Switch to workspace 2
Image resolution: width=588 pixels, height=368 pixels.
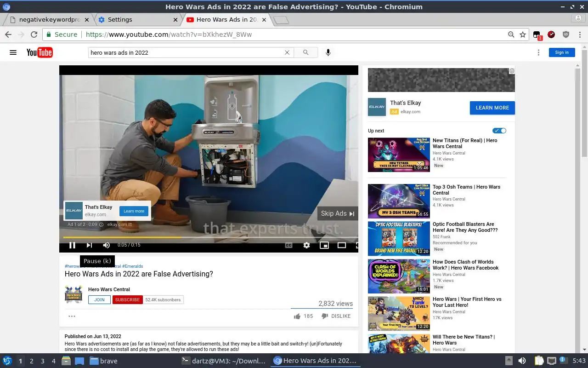pos(32,361)
